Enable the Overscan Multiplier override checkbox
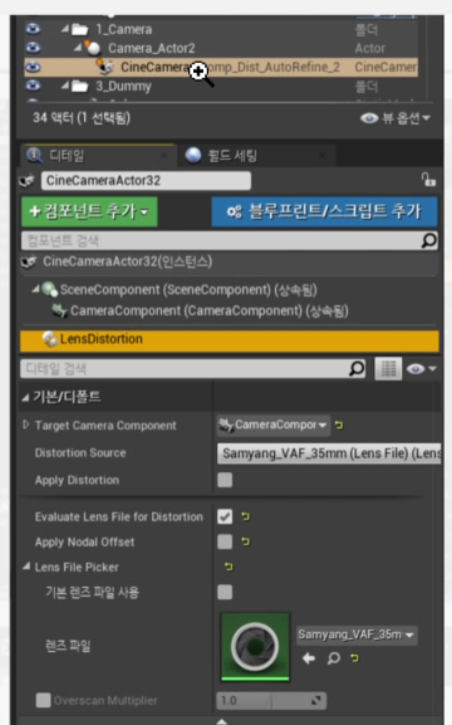The image size is (452, 725). tap(43, 700)
